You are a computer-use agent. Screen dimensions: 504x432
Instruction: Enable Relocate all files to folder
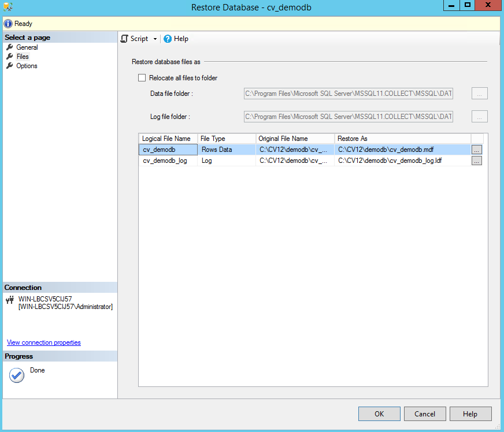[142, 78]
